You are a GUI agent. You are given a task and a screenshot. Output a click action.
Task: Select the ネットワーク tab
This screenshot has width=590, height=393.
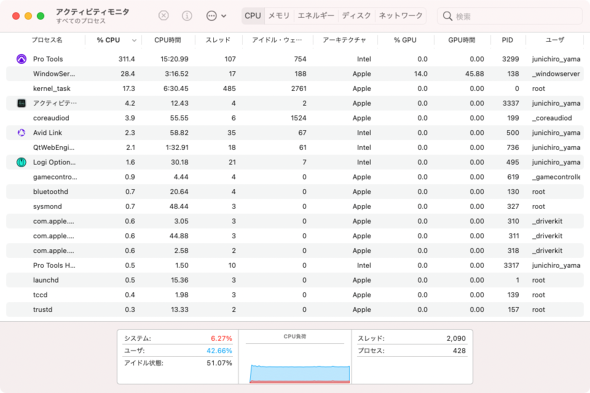[x=400, y=16]
